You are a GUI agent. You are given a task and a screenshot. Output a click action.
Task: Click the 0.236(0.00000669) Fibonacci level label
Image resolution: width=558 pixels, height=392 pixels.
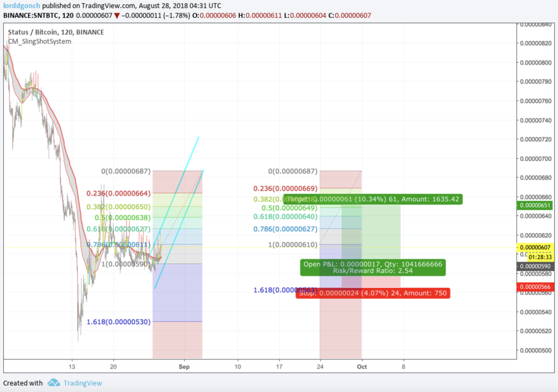coord(285,188)
